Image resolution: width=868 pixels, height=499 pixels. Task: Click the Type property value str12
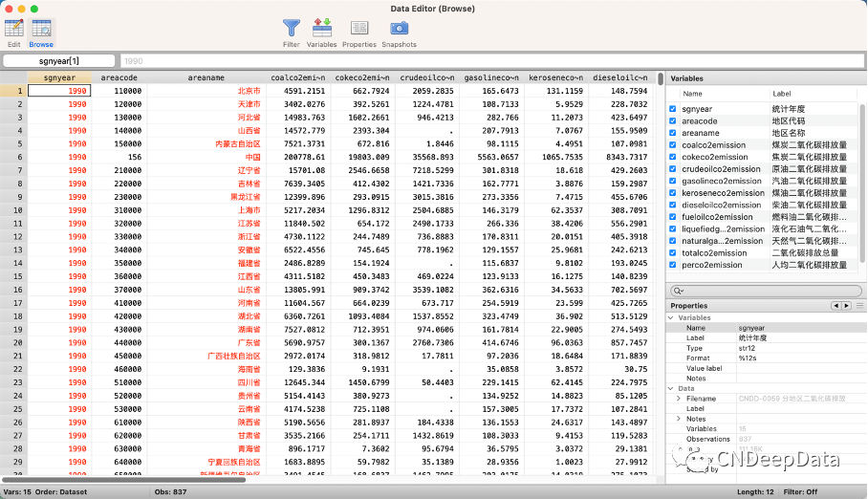[747, 348]
